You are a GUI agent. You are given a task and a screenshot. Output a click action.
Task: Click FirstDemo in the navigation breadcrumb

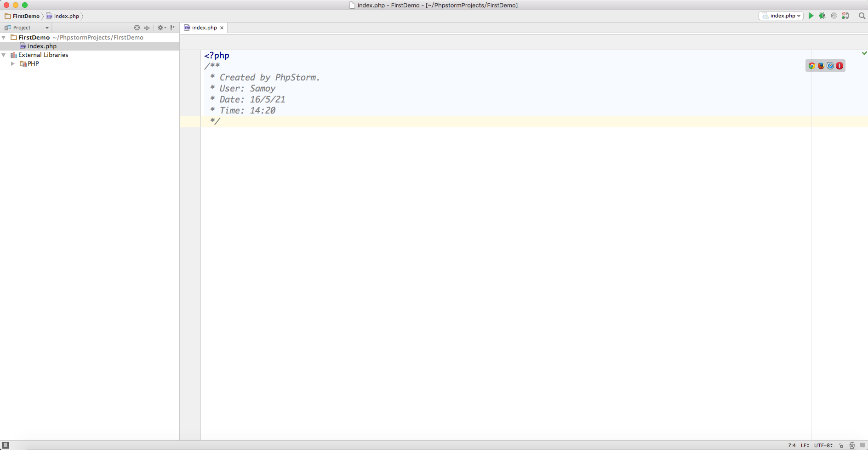pos(22,16)
